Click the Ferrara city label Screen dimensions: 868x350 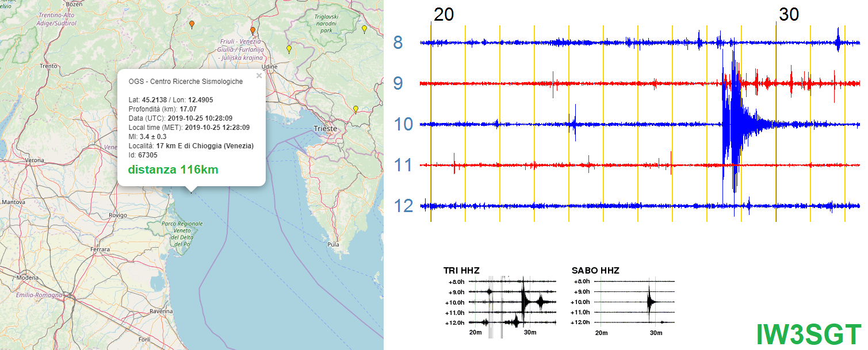tap(100, 249)
